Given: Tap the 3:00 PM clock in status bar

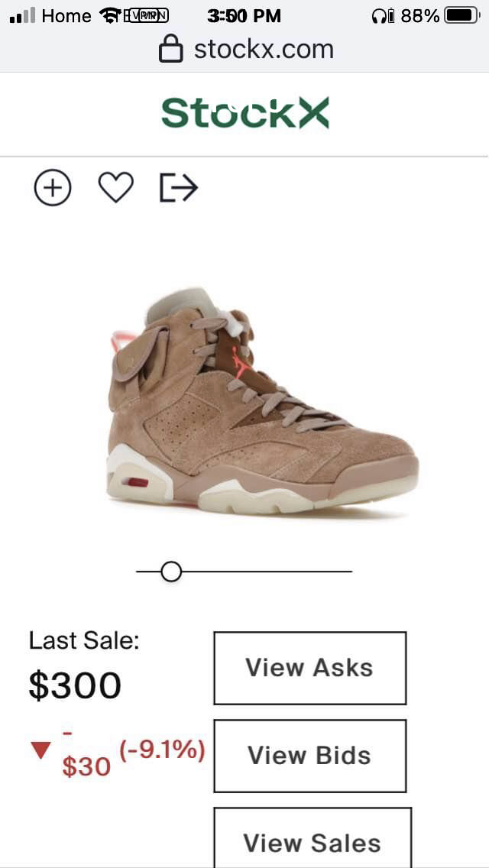Looking at the screenshot, I should 244,16.
